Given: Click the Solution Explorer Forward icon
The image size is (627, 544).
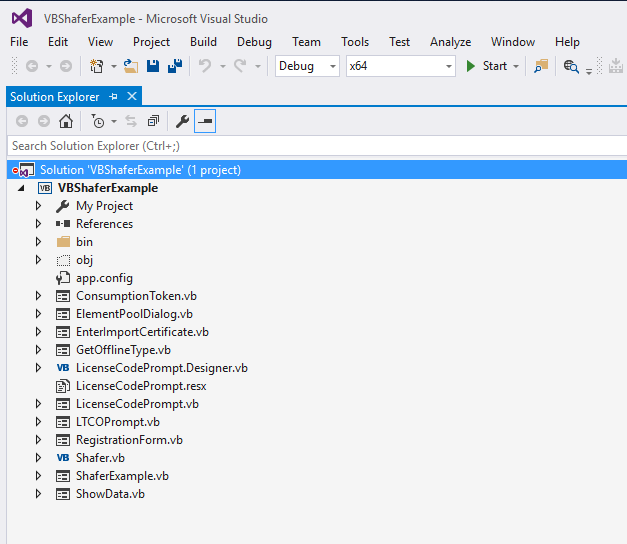Looking at the screenshot, I should coord(44,121).
